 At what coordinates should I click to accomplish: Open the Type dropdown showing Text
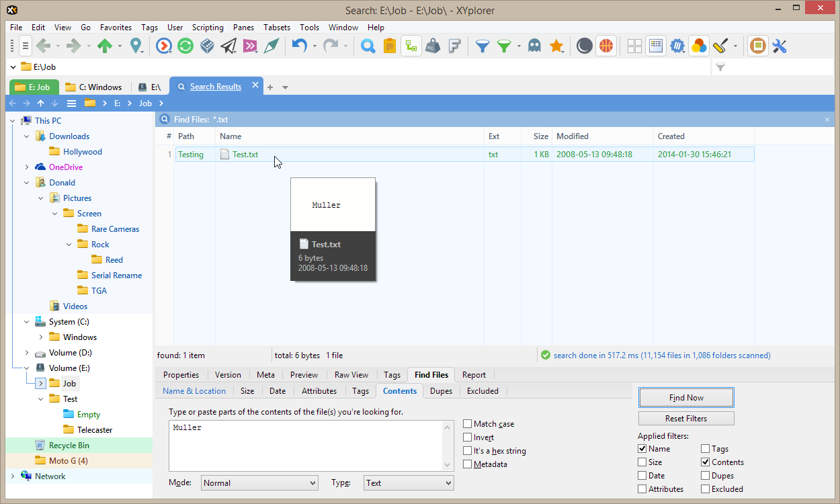tap(409, 482)
